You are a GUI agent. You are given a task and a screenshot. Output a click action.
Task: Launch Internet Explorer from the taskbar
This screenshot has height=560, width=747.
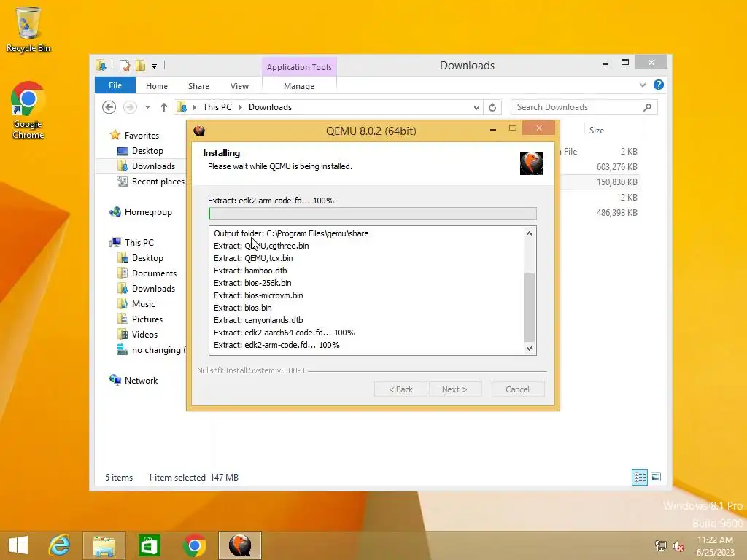tap(60, 545)
